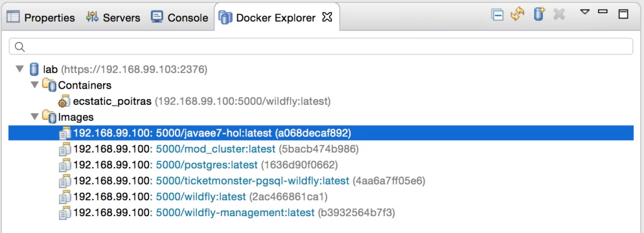Click image ID 1636d90f0662

299,165
